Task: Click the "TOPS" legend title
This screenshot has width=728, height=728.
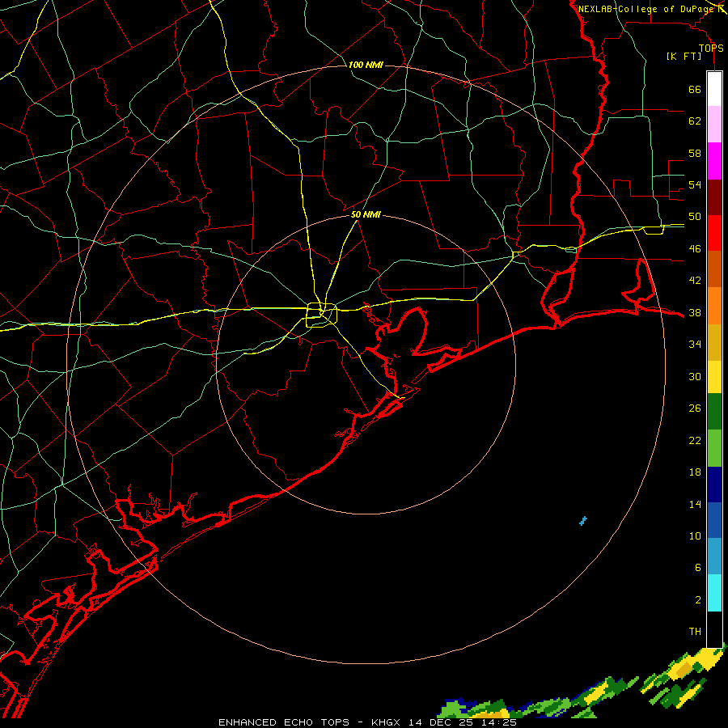Action: (x=711, y=48)
